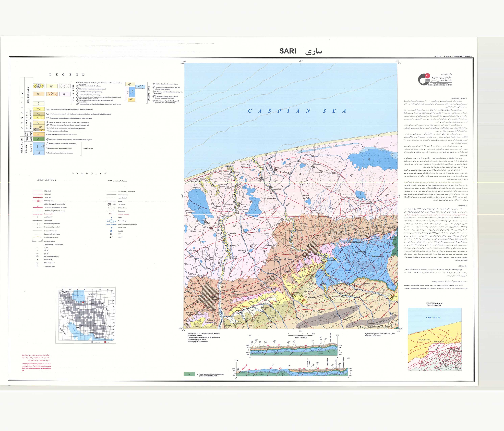
Task: Click the orange Pe Paleocene legend swatch
Action: point(39,134)
